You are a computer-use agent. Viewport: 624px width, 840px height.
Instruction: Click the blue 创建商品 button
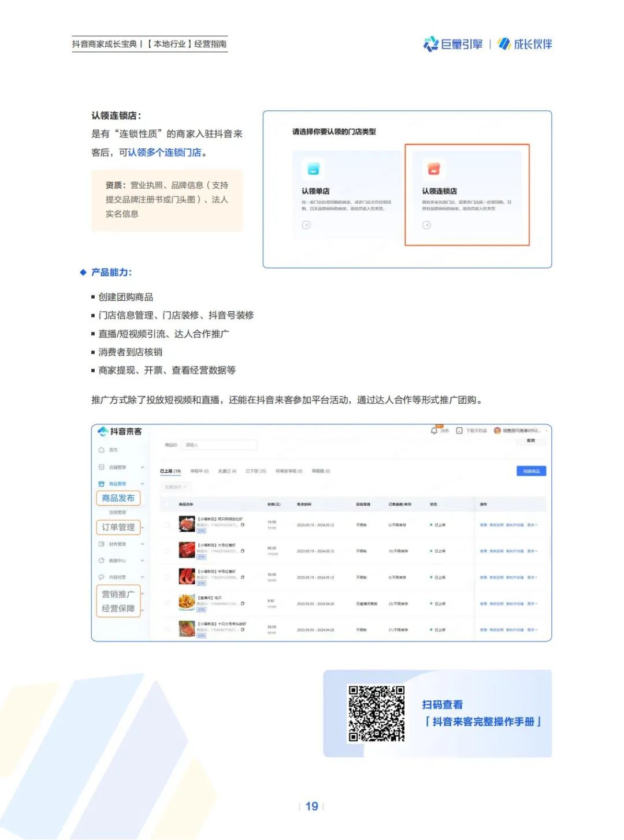[x=531, y=471]
